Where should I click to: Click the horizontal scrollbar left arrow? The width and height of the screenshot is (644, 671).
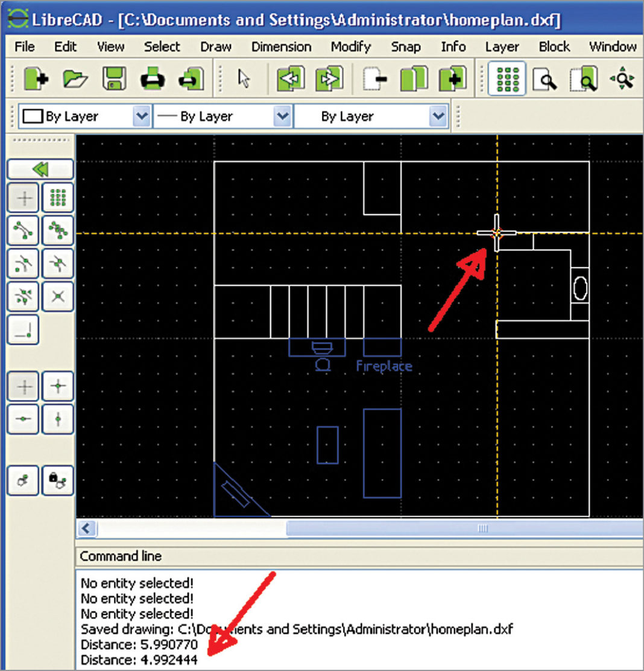(x=87, y=529)
